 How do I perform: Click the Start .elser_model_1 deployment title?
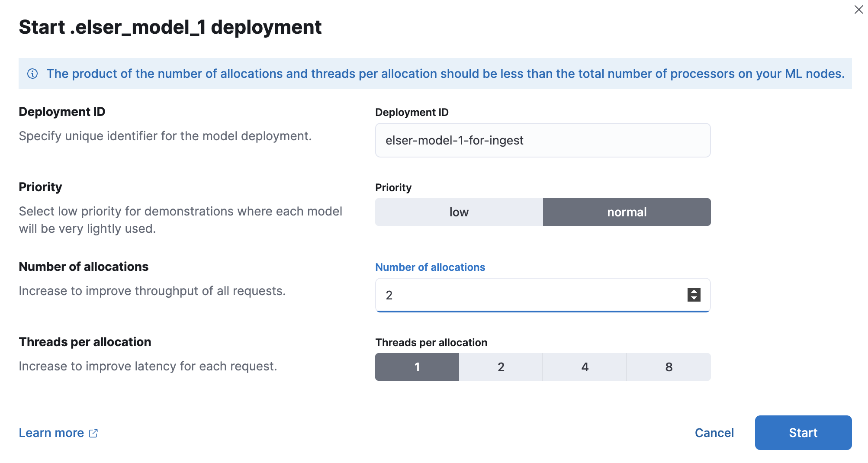click(170, 27)
